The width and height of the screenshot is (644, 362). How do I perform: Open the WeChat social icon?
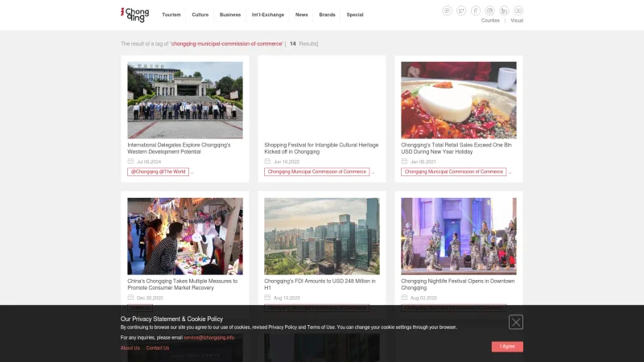pyautogui.click(x=447, y=10)
